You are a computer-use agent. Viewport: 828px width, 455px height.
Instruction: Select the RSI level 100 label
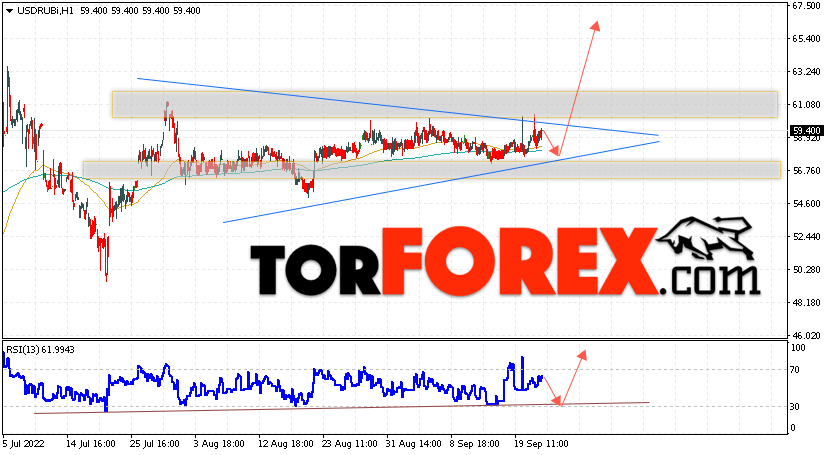pos(798,348)
